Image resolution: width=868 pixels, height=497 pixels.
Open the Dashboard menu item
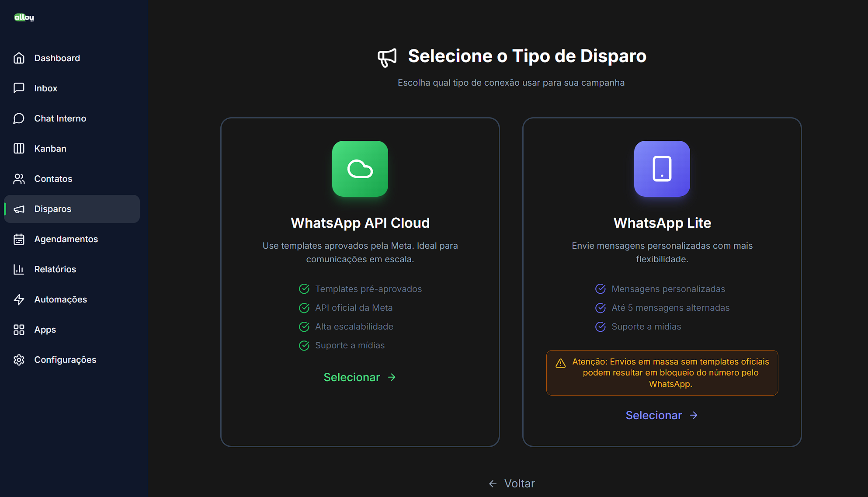click(72, 58)
